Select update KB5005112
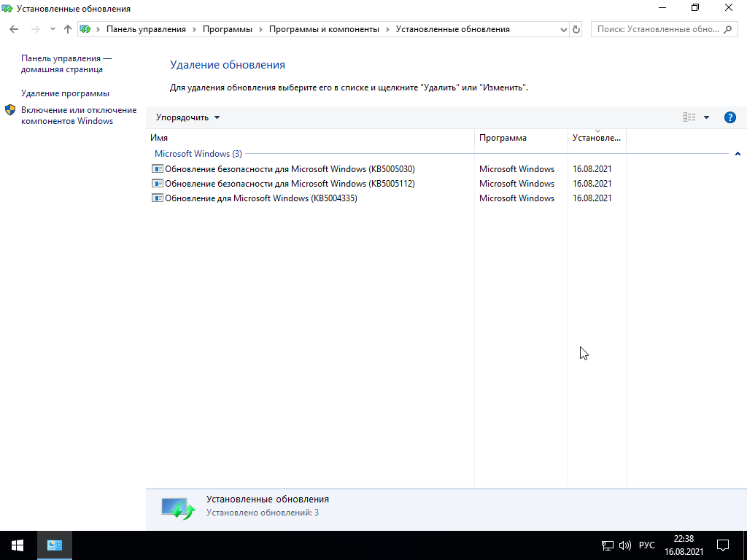Screen dimensions: 747x560 click(290, 184)
